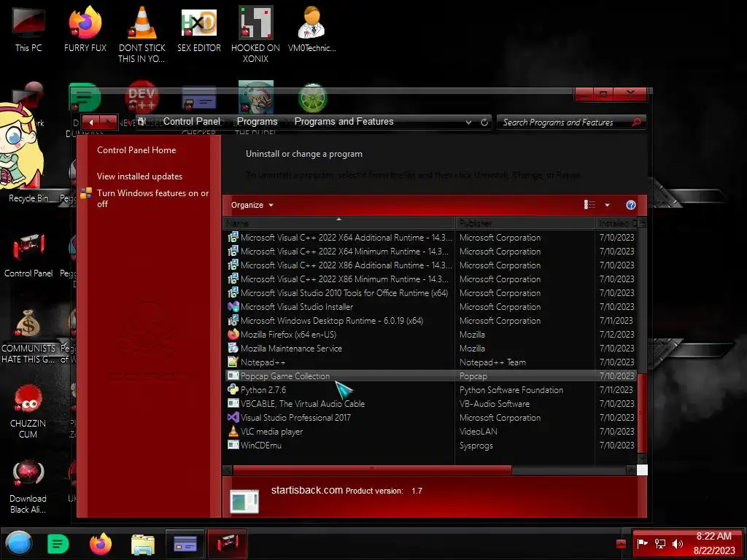Open the FURRY FUX Firefox desktop icon
The width and height of the screenshot is (747, 560).
tap(85, 29)
